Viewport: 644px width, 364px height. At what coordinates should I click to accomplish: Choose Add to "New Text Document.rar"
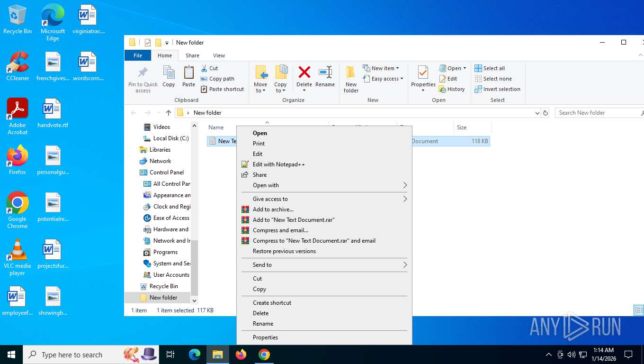(324, 220)
